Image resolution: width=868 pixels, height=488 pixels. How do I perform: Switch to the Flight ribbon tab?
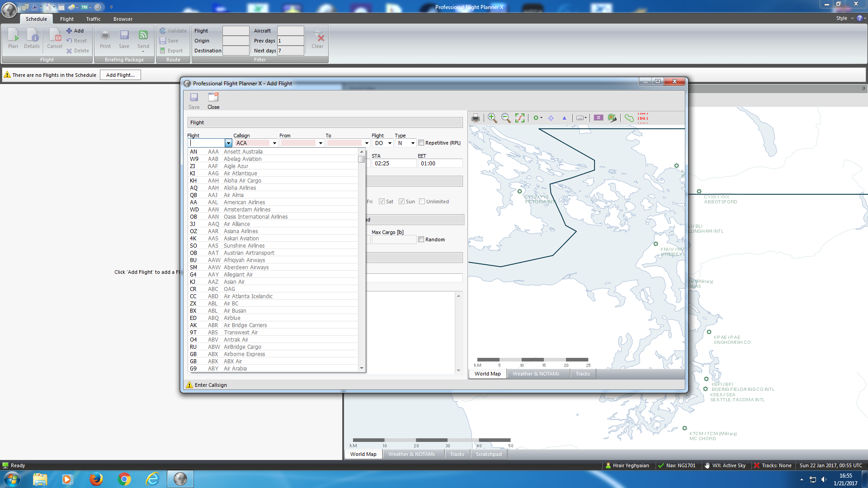tap(66, 19)
